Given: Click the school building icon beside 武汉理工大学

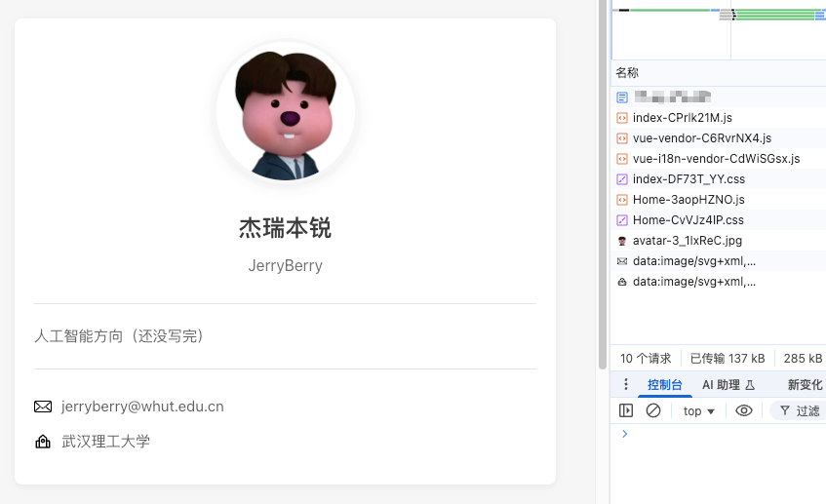Looking at the screenshot, I should coord(43,442).
